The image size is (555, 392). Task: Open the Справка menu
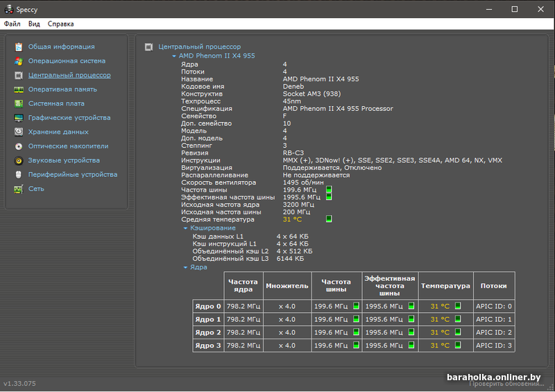pyautogui.click(x=60, y=24)
